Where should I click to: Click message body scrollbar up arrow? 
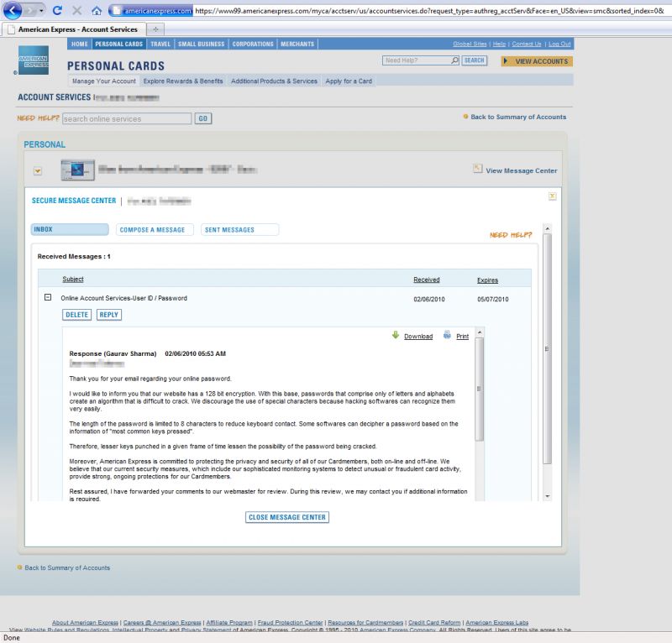480,332
